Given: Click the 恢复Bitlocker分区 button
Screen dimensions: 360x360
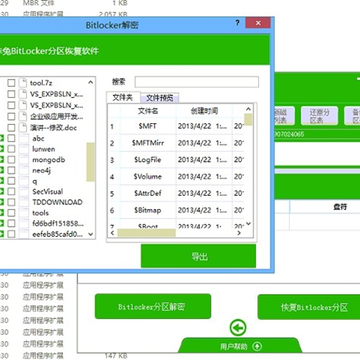Looking at the screenshot, I should [x=309, y=307].
